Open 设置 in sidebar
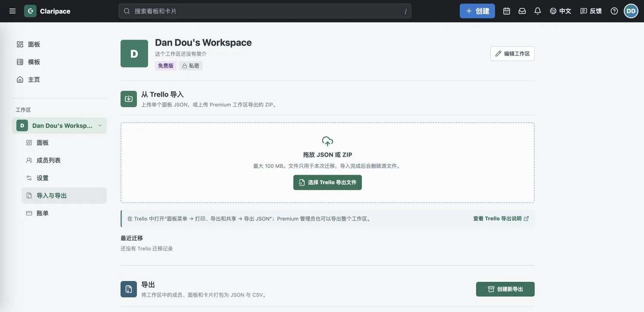Viewport: 644px width, 312px height. point(64,178)
